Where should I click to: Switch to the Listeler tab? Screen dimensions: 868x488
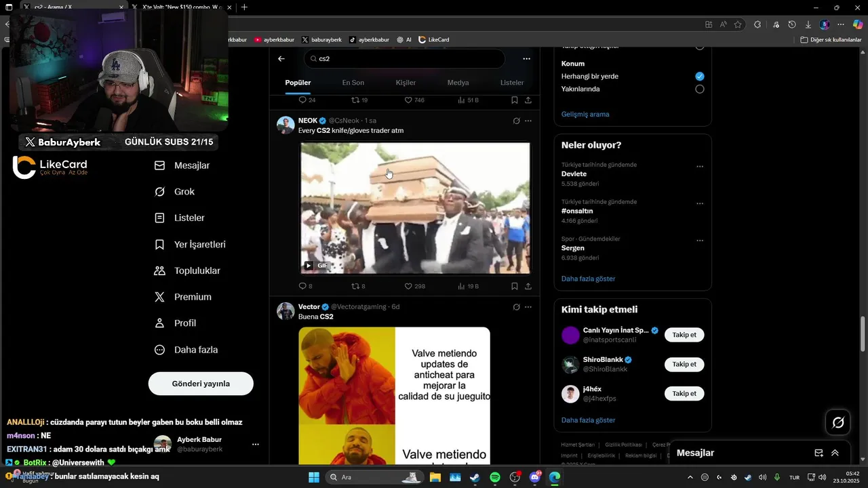pyautogui.click(x=512, y=83)
